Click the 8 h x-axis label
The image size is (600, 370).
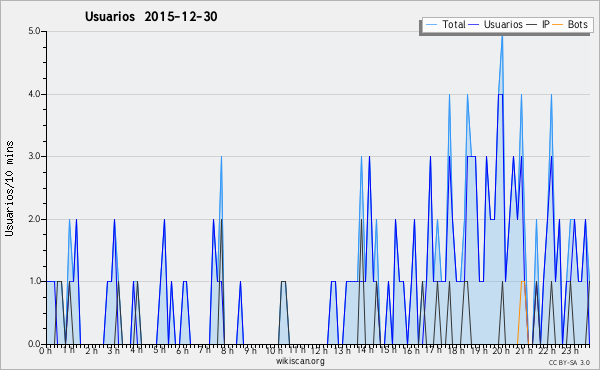(x=228, y=351)
